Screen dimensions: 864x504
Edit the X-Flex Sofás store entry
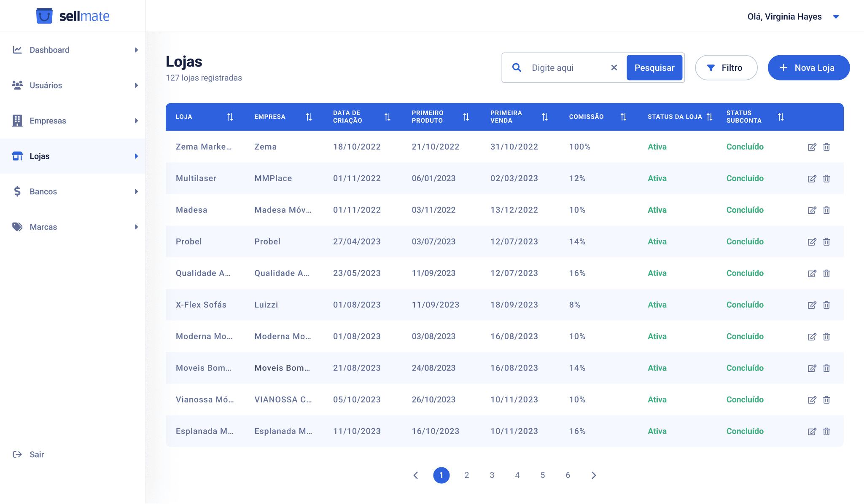tap(812, 305)
